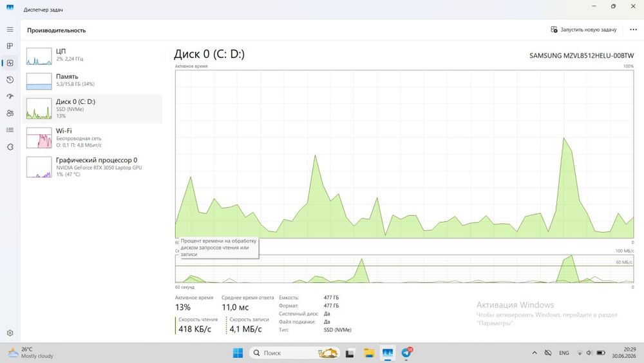Click the 418 КБ/с read speed value
The width and height of the screenshot is (644, 363).
click(194, 329)
